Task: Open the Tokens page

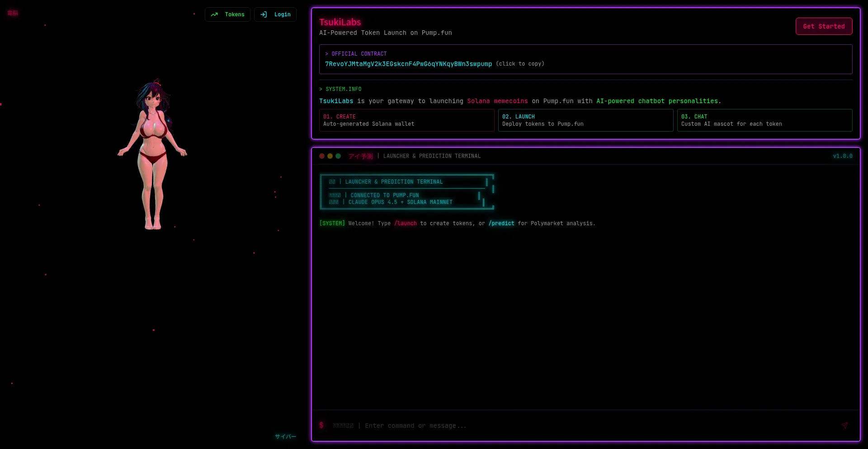Action: click(x=227, y=14)
